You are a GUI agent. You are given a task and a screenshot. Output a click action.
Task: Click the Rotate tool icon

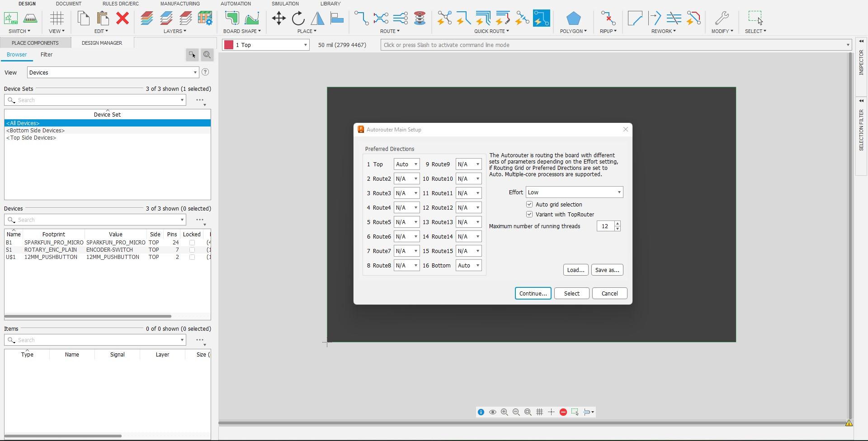[298, 19]
